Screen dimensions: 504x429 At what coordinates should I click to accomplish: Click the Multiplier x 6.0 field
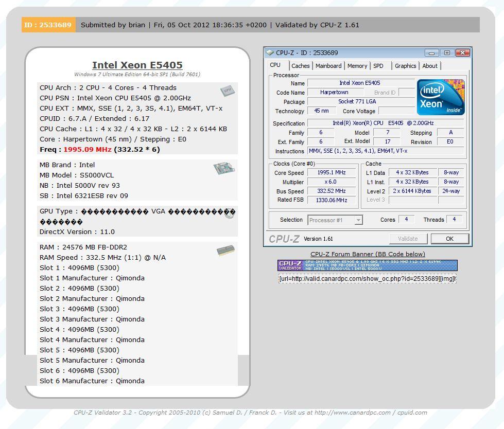tap(332, 182)
